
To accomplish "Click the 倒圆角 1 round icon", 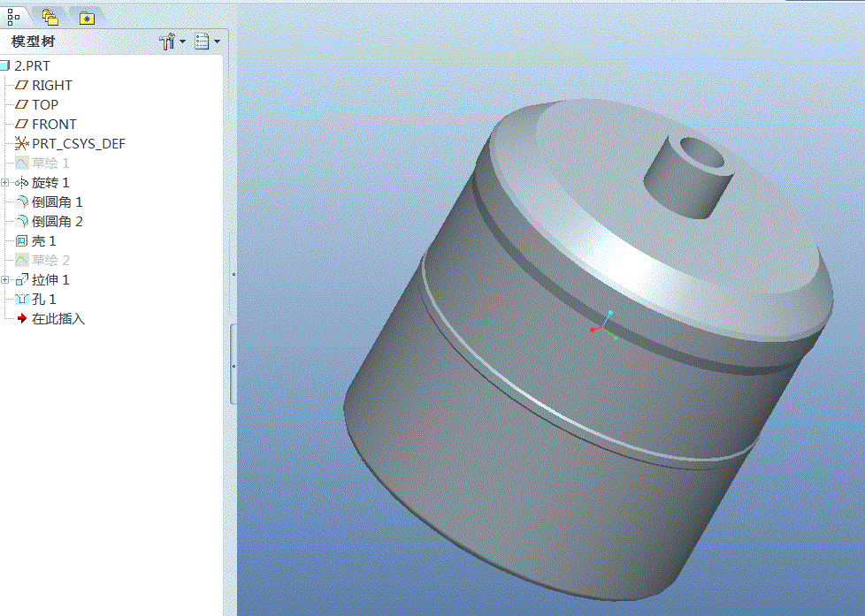I will tap(21, 202).
